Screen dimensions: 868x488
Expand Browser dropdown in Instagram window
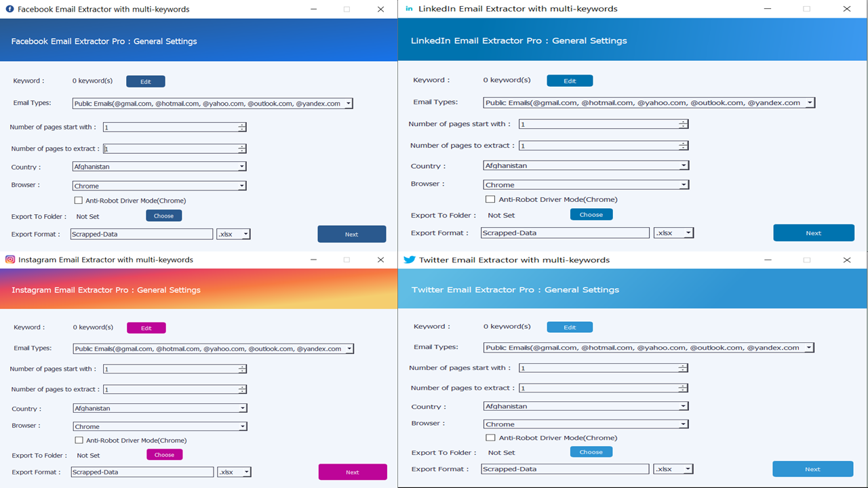coord(160,427)
